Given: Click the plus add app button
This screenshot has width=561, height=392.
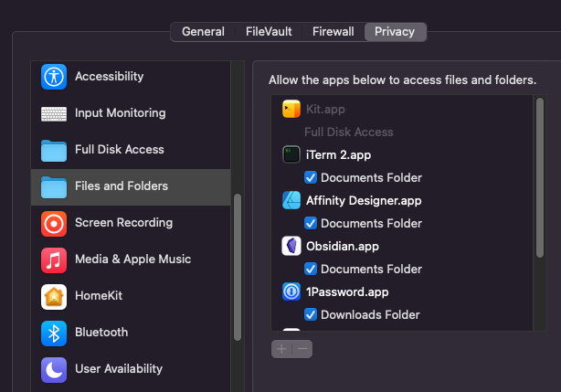Looking at the screenshot, I should coord(281,349).
